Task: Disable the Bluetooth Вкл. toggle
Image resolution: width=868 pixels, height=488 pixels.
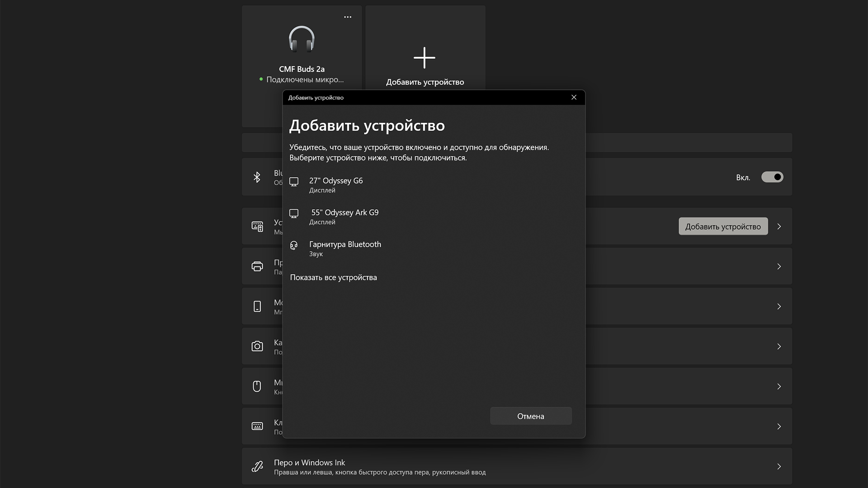Action: [x=772, y=177]
